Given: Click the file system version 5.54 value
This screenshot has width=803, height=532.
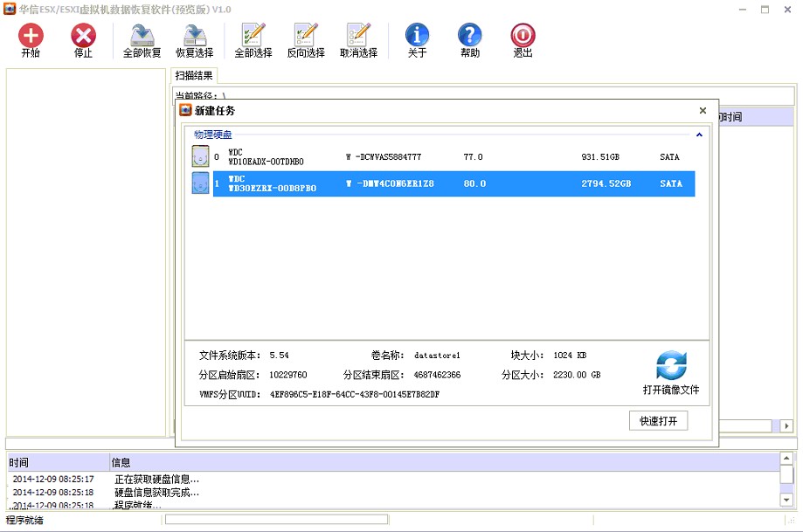Looking at the screenshot, I should (279, 355).
